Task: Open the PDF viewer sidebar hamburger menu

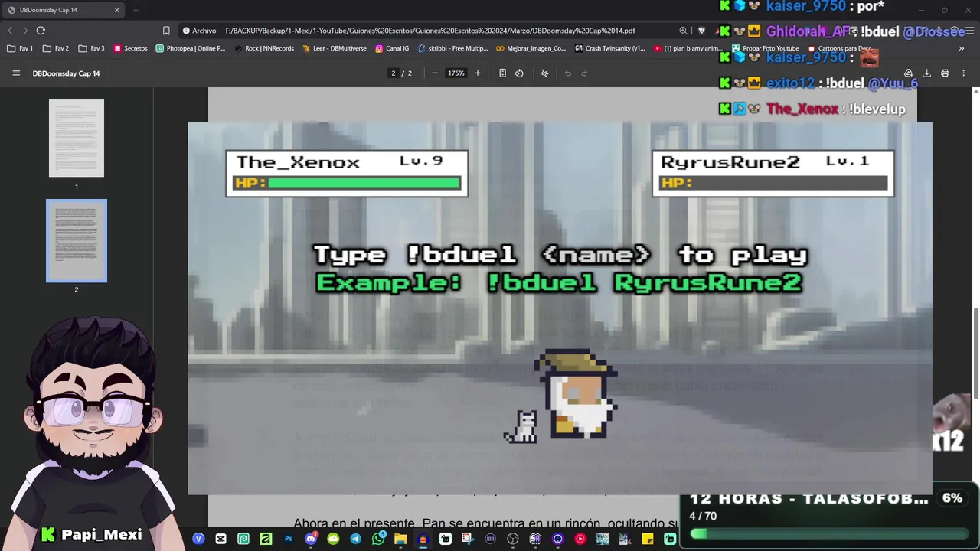Action: pyautogui.click(x=16, y=73)
